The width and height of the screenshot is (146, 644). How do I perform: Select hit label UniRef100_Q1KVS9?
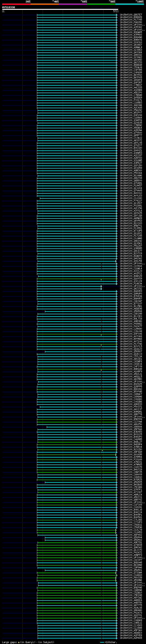coord(131,278)
